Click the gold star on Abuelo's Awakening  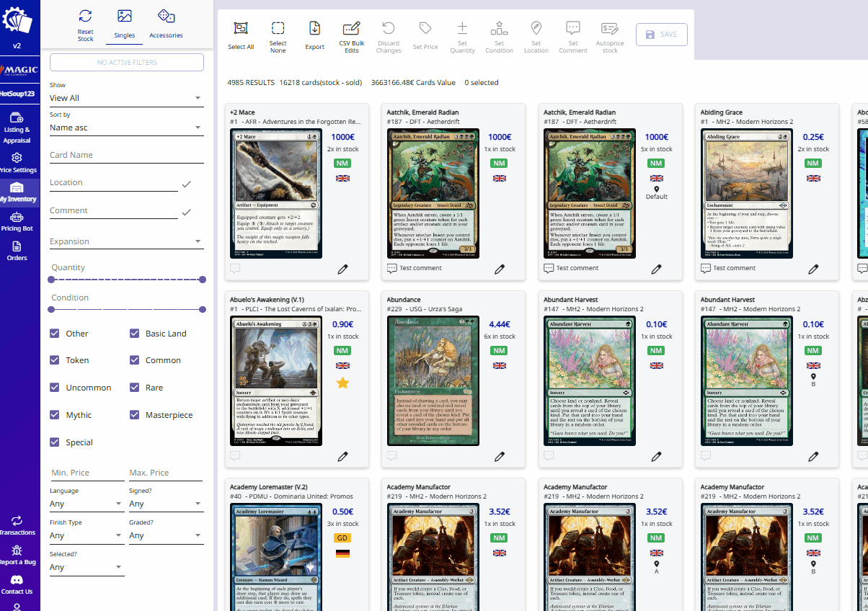point(343,383)
